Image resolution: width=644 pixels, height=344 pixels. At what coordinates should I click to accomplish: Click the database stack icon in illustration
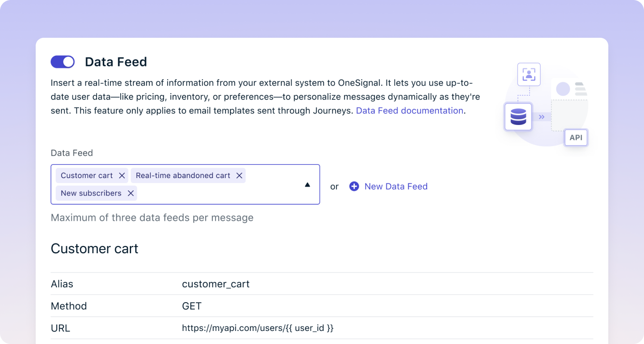[x=518, y=117]
